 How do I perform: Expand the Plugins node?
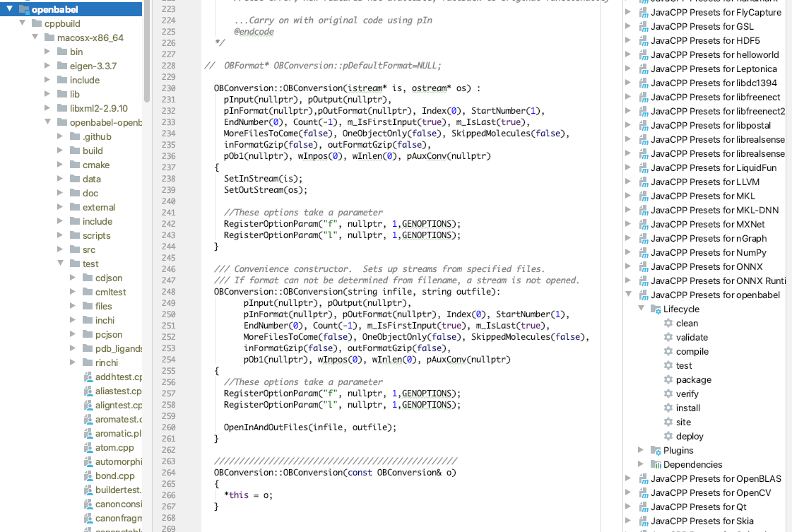tap(641, 450)
